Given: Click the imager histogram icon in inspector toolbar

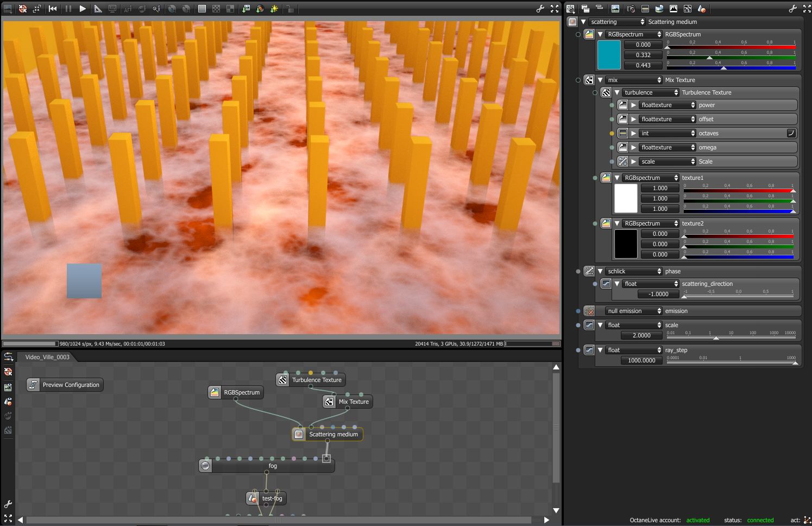Looking at the screenshot, I should (673, 9).
